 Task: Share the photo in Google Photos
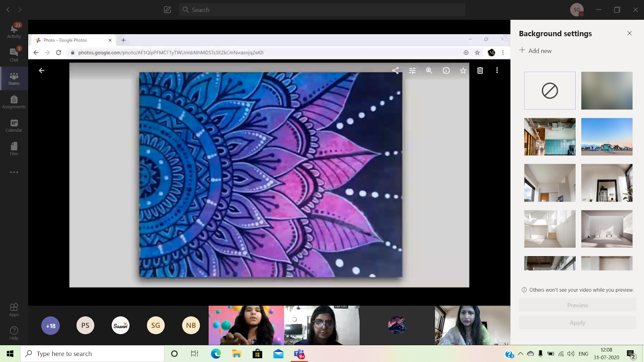395,70
